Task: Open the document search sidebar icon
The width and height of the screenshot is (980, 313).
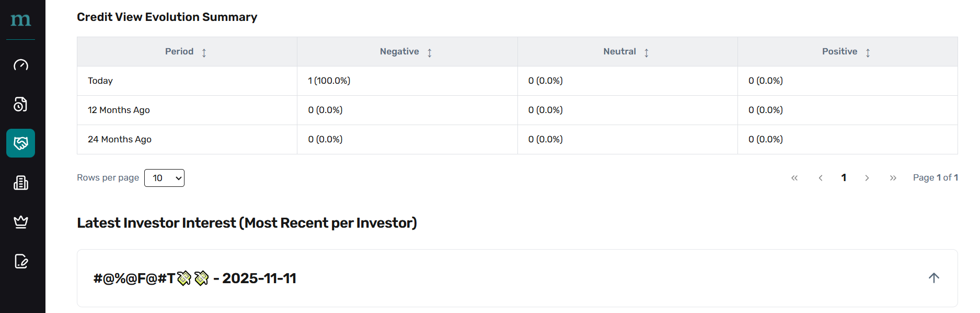Action: [x=21, y=104]
